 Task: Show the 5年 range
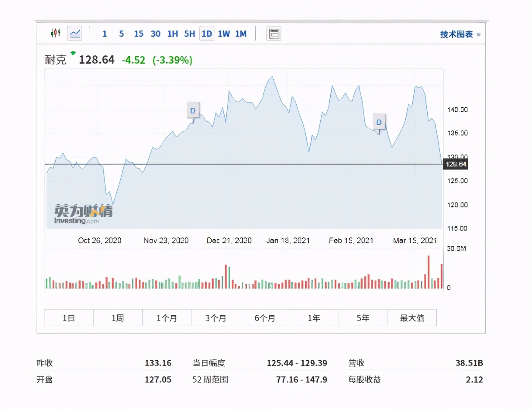[363, 318]
